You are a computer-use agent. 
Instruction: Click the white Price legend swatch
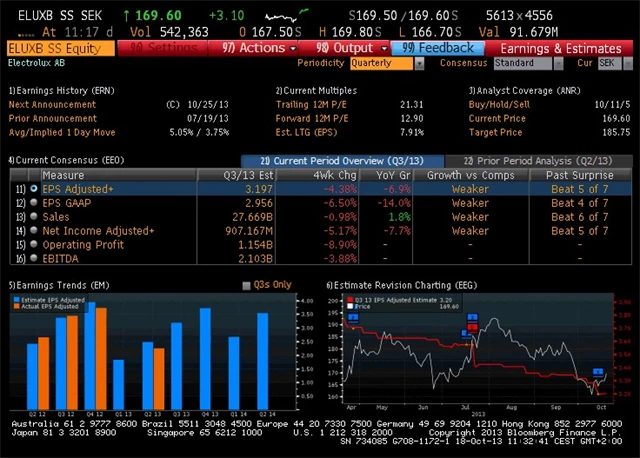click(x=350, y=306)
